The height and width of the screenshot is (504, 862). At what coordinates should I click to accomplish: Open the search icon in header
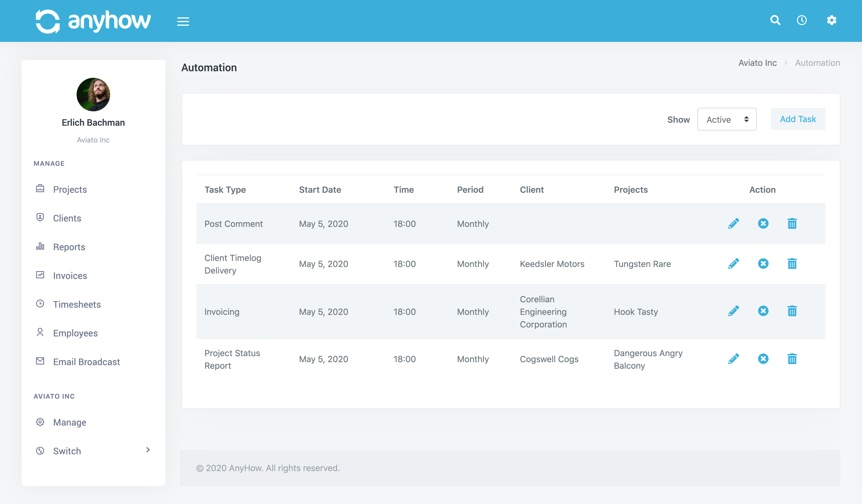(x=775, y=21)
